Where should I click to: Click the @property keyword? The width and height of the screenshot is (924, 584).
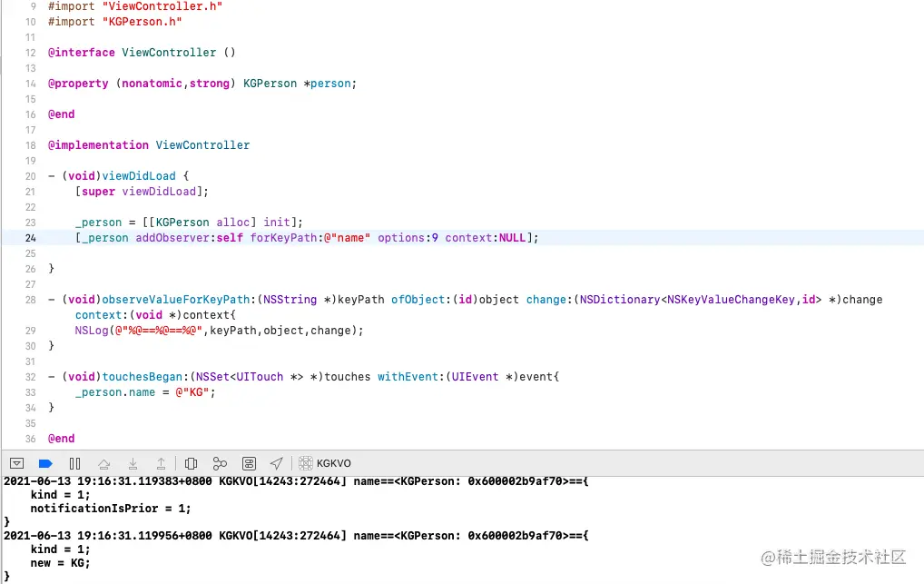coord(78,84)
